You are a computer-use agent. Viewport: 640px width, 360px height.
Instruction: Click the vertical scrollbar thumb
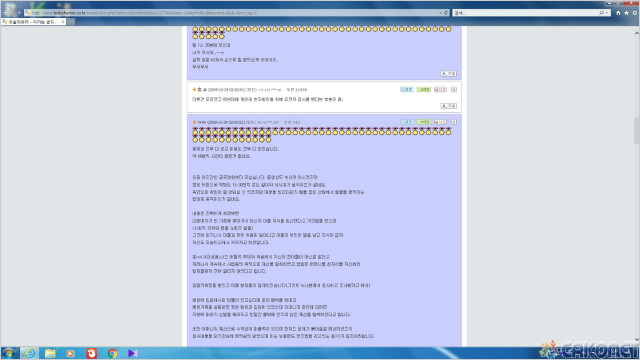click(x=636, y=130)
